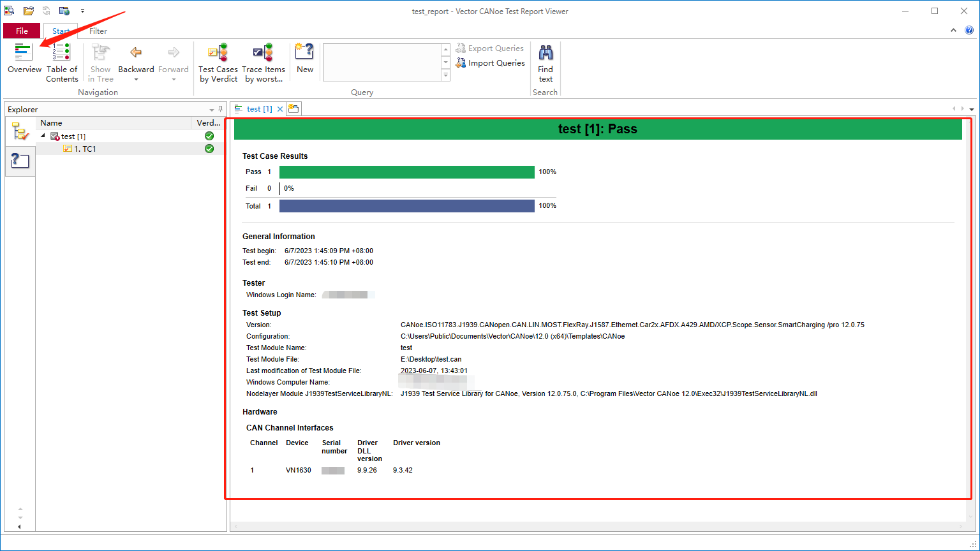Click the 'E:\Desktop\test.can' module file path
This screenshot has height=551, width=980.
tap(431, 359)
